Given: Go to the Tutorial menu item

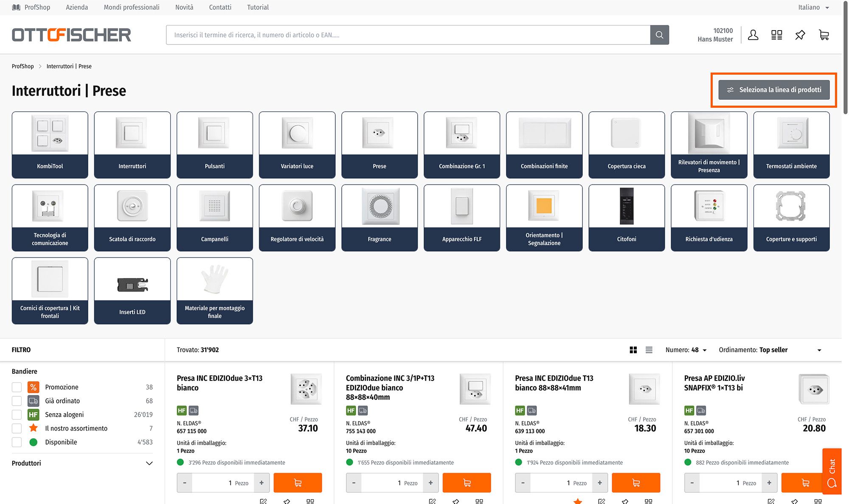Looking at the screenshot, I should click(x=258, y=7).
